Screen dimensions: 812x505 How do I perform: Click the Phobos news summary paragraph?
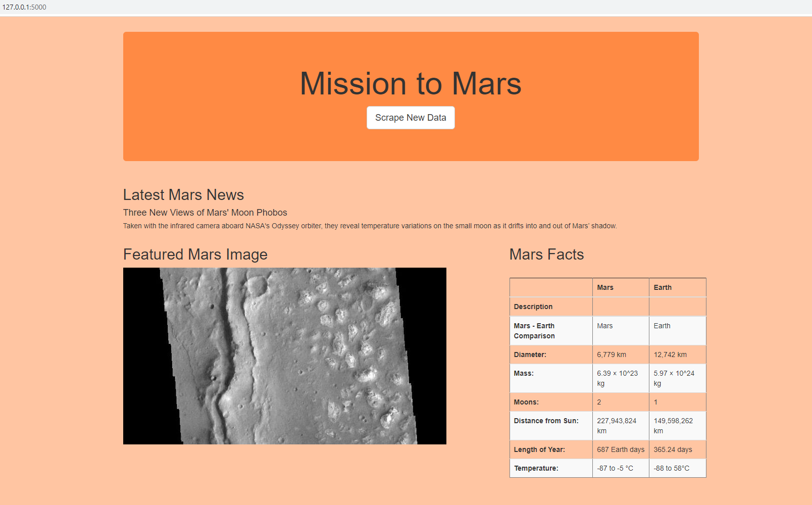370,226
